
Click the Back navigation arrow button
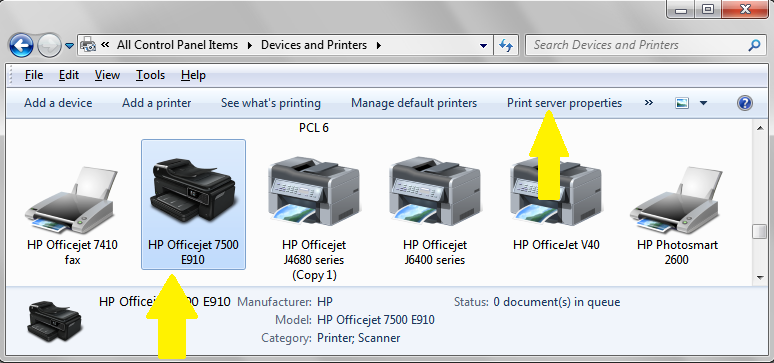pos(21,45)
